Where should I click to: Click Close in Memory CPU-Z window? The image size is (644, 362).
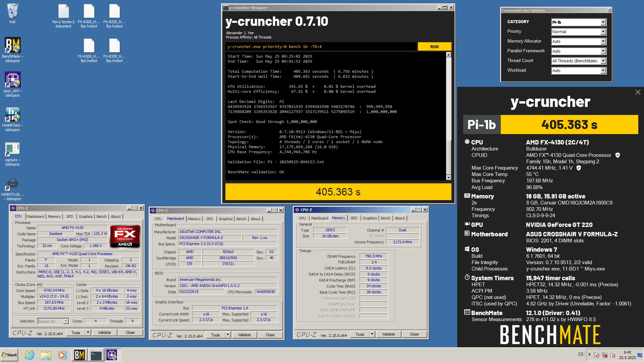[414, 334]
